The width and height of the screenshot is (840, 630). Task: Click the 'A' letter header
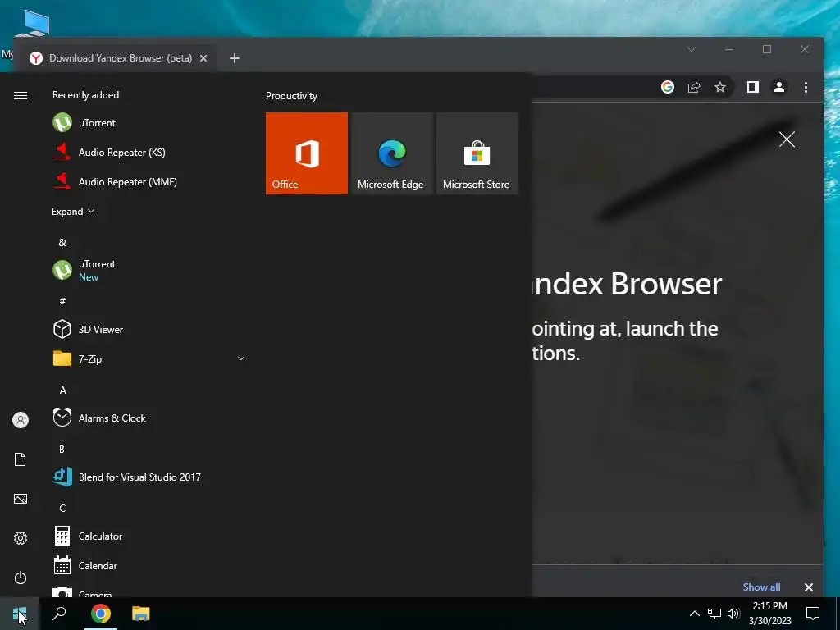pyautogui.click(x=62, y=390)
